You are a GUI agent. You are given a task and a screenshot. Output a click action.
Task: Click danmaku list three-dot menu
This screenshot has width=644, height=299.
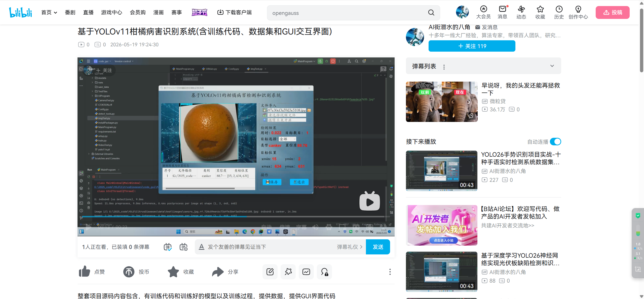click(x=444, y=67)
